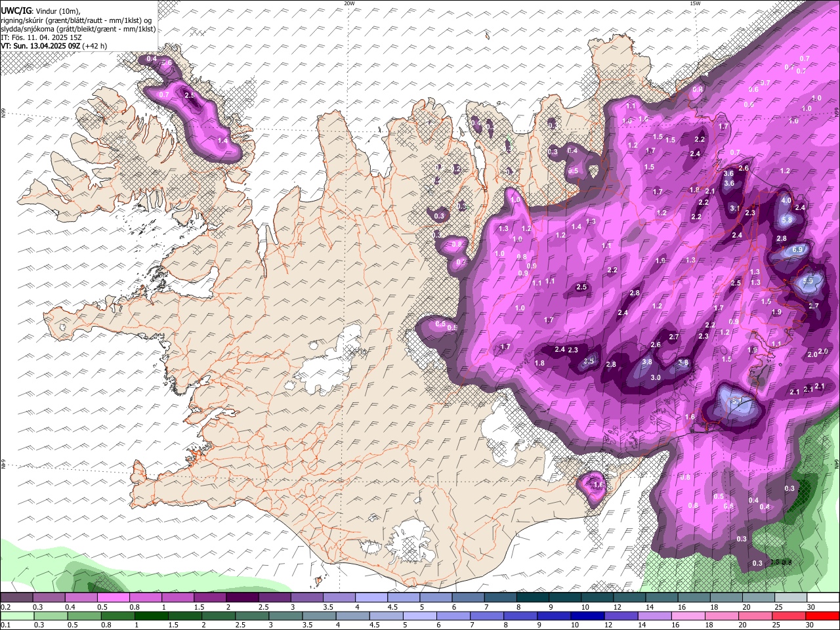Pick the 2 swatch in top legend row
Viewport: 840px width, 630px height.
tap(242, 598)
